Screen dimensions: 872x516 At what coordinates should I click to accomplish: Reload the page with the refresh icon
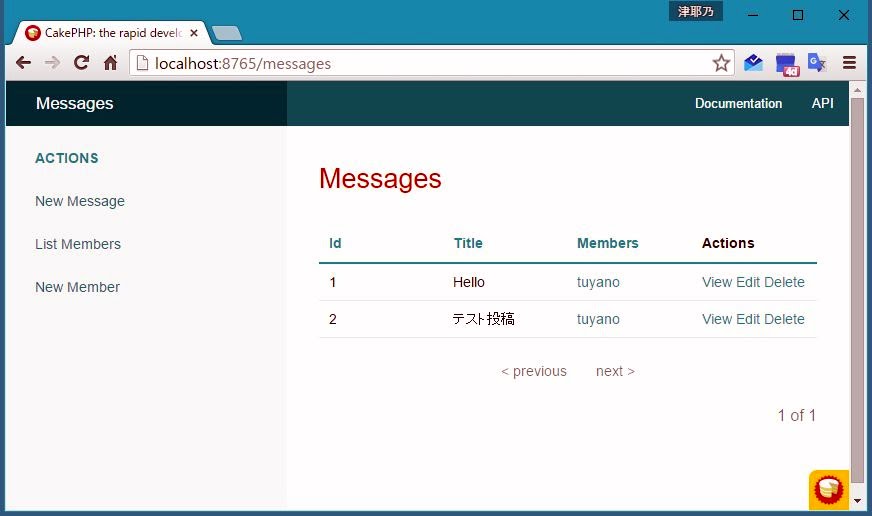[82, 63]
